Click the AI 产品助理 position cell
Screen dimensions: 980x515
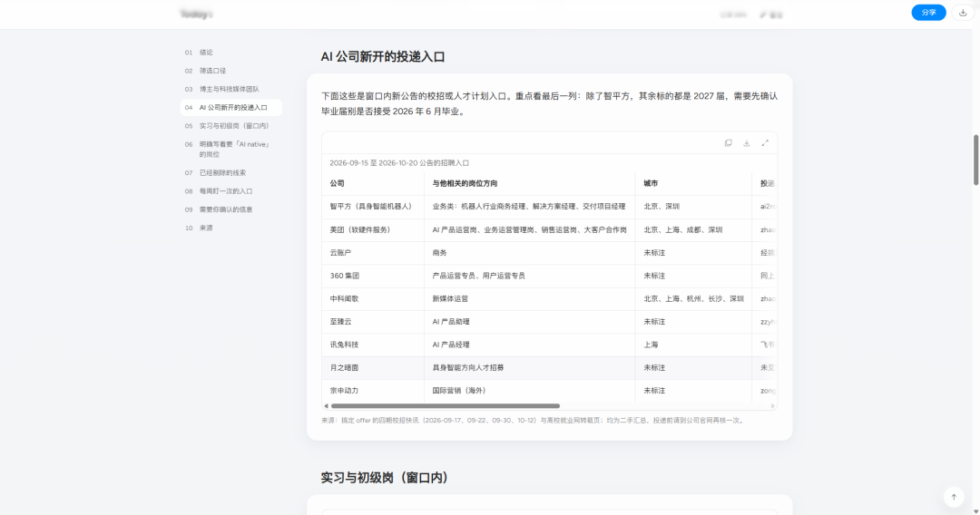point(529,322)
